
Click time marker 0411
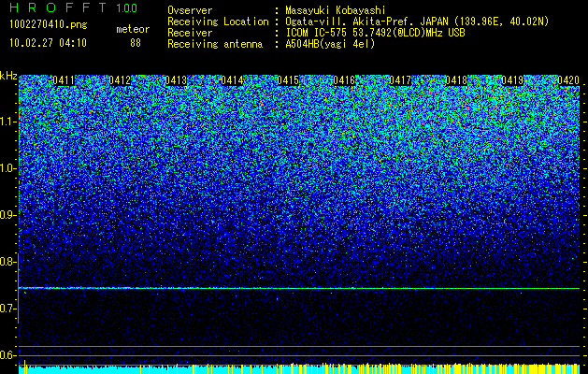[64, 80]
